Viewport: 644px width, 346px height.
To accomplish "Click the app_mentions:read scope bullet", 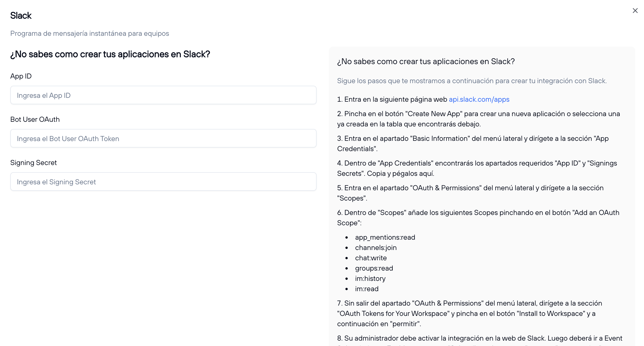I will click(x=385, y=237).
